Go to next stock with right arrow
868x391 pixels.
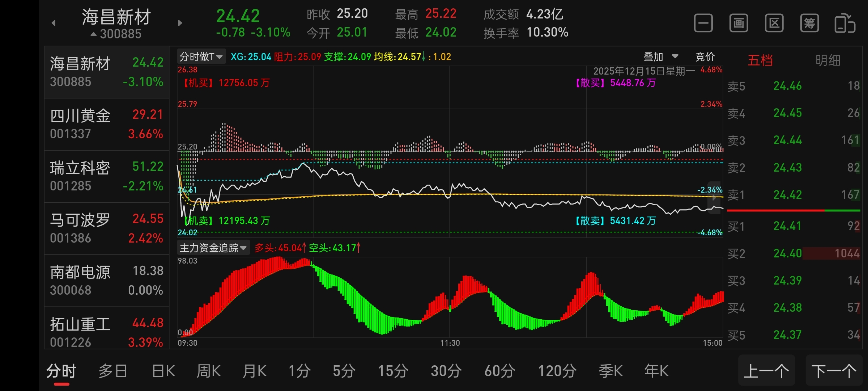pyautogui.click(x=180, y=23)
